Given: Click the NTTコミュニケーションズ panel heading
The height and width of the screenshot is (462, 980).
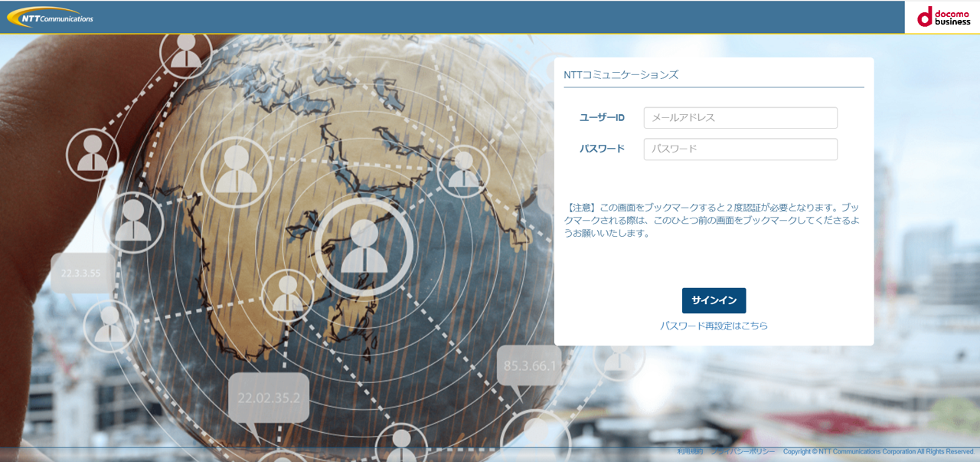Looking at the screenshot, I should click(x=621, y=75).
